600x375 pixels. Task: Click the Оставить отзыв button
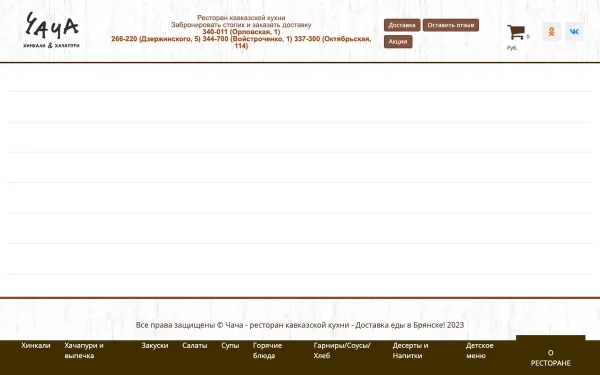point(451,25)
